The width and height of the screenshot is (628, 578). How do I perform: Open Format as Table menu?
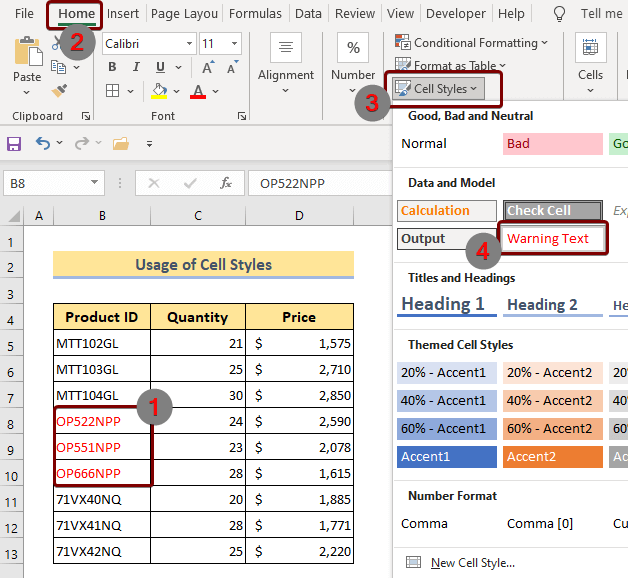pyautogui.click(x=450, y=65)
